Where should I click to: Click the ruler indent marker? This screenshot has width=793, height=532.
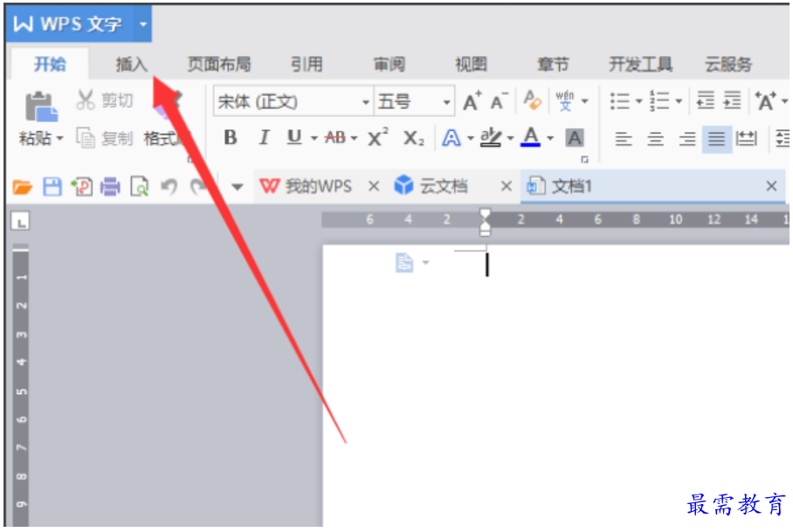(485, 222)
